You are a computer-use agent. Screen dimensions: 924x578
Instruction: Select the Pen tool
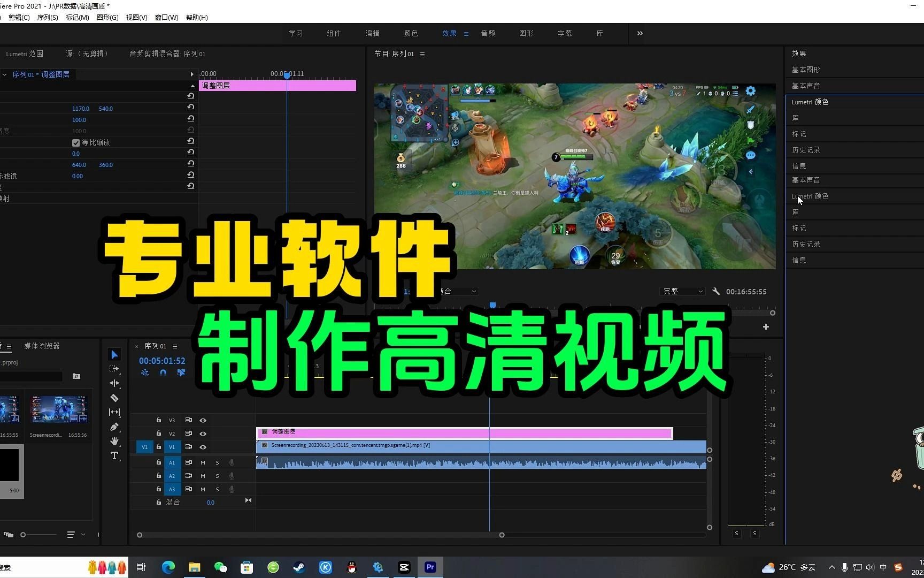tap(114, 427)
